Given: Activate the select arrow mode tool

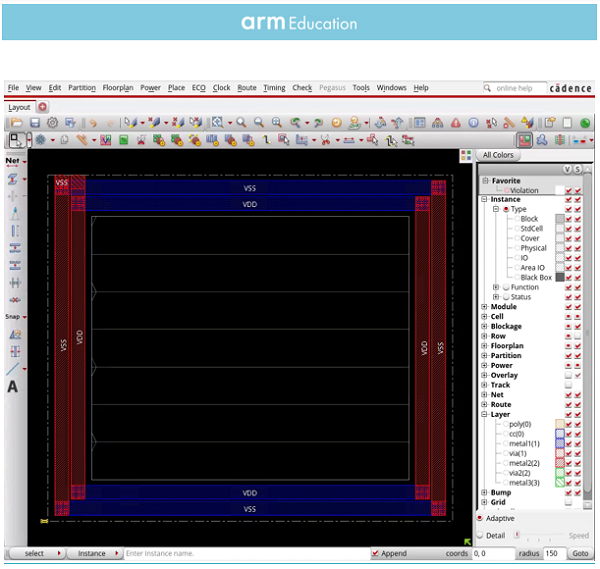Looking at the screenshot, I should tap(16, 140).
